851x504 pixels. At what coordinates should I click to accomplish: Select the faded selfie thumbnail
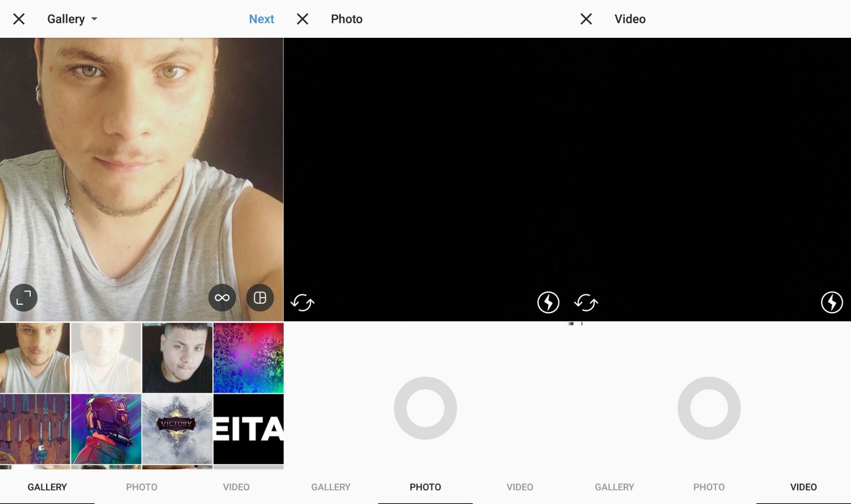[x=106, y=358]
